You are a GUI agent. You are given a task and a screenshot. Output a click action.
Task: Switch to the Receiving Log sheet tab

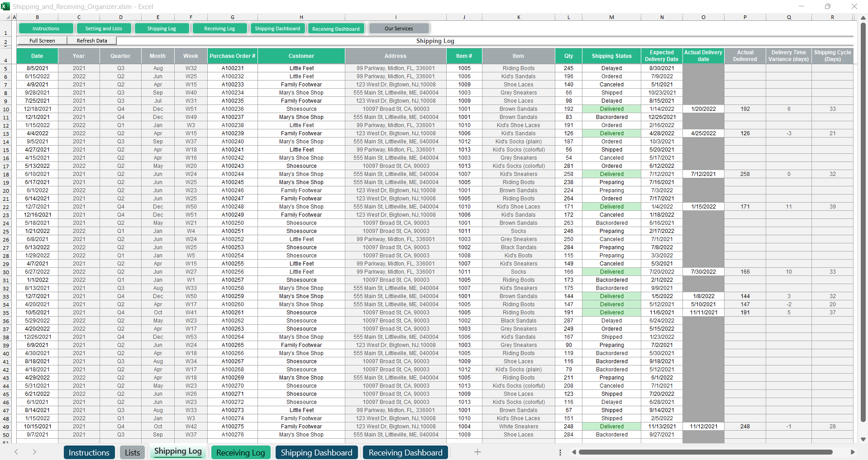[240, 453]
